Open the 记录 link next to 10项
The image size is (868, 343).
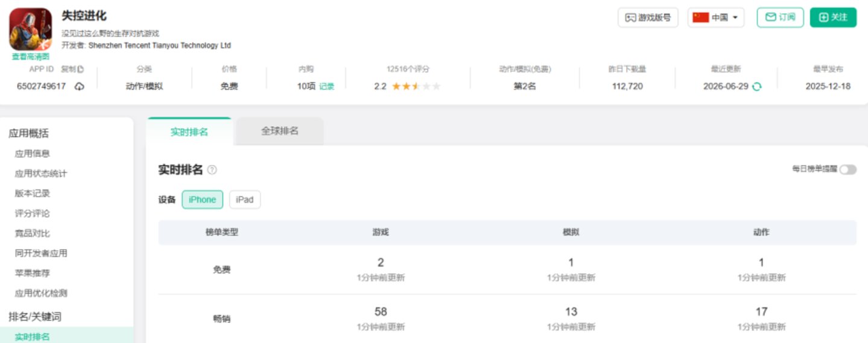326,86
